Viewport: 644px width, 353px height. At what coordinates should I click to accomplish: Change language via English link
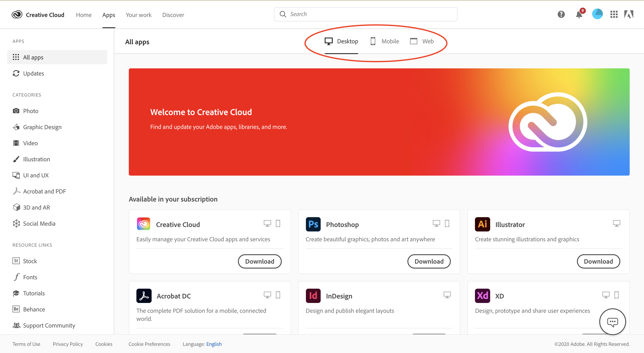click(x=214, y=344)
